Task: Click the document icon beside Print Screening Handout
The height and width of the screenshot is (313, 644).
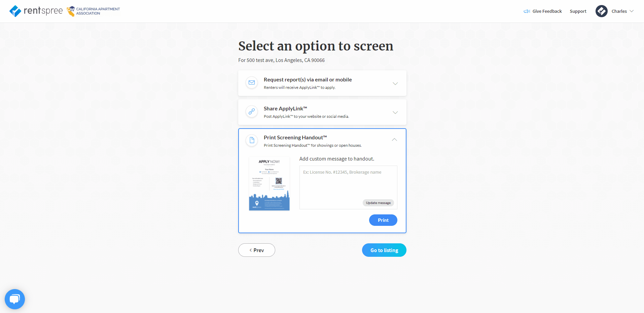Action: tap(252, 140)
